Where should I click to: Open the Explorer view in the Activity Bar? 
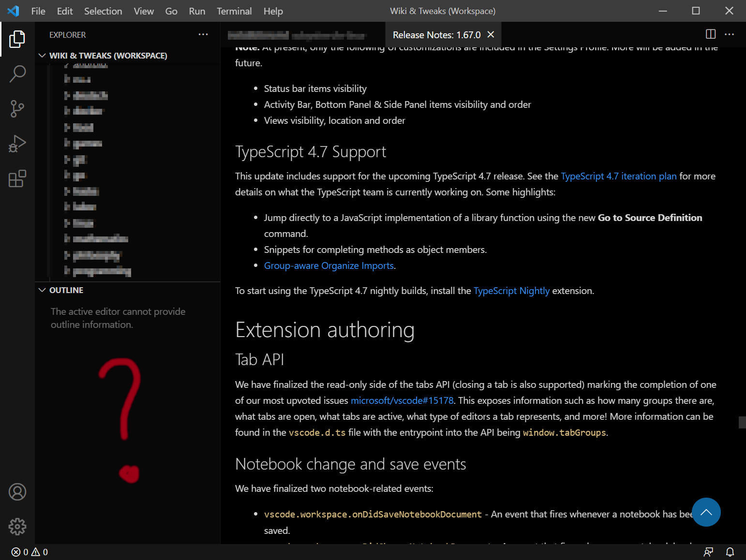pyautogui.click(x=17, y=39)
